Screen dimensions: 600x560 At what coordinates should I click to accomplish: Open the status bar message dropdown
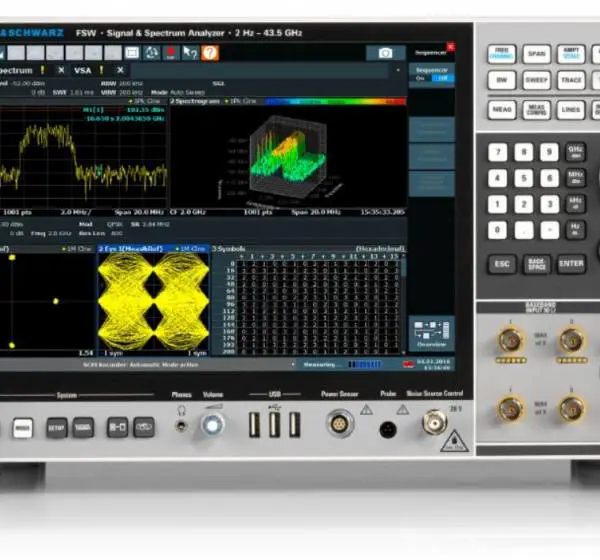point(293,364)
